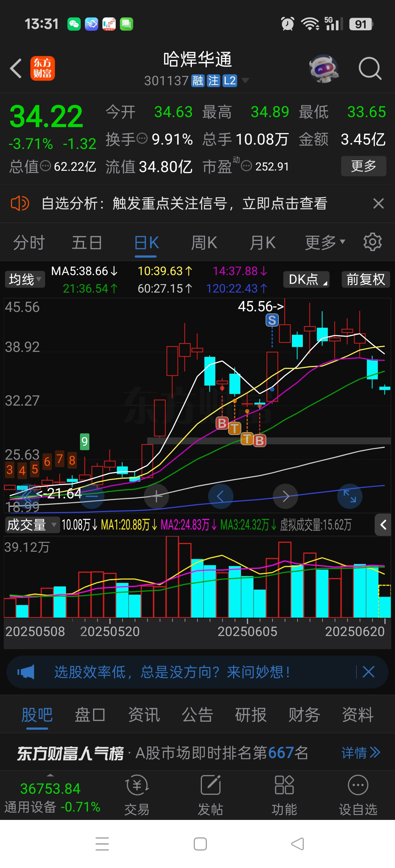Open the 功能 functions icon
The image size is (395, 868).
click(284, 795)
